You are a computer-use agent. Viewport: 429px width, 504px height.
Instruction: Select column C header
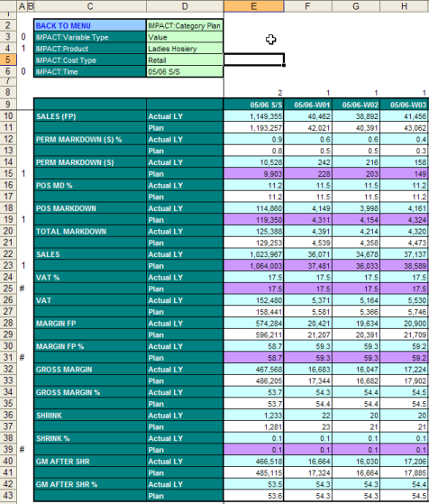[x=90, y=6]
